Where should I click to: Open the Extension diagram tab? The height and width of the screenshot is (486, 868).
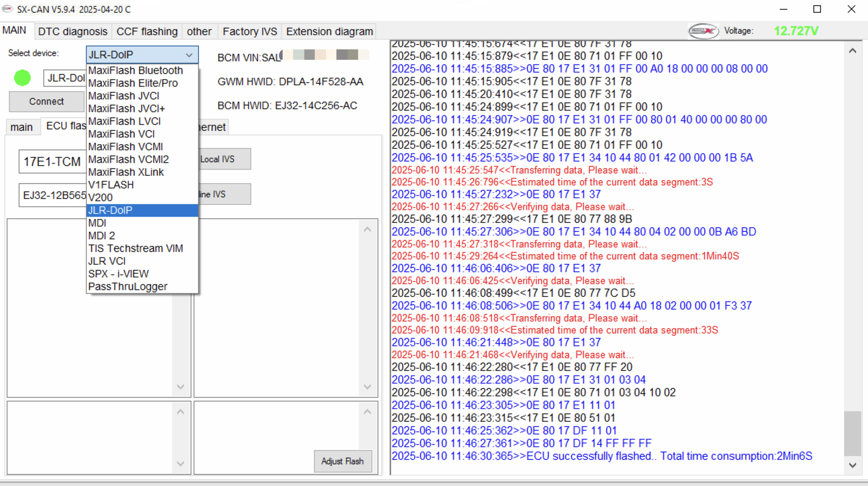click(329, 31)
